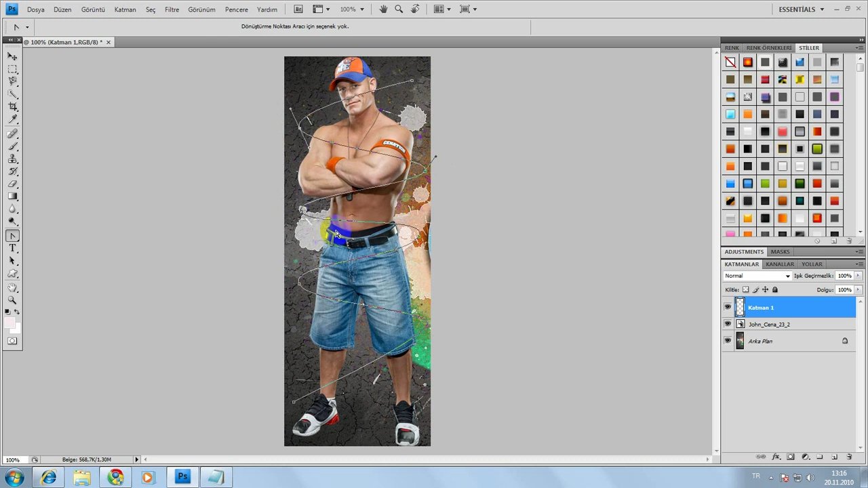Select the Clone Stamp tool
868x488 pixels.
click(x=12, y=159)
